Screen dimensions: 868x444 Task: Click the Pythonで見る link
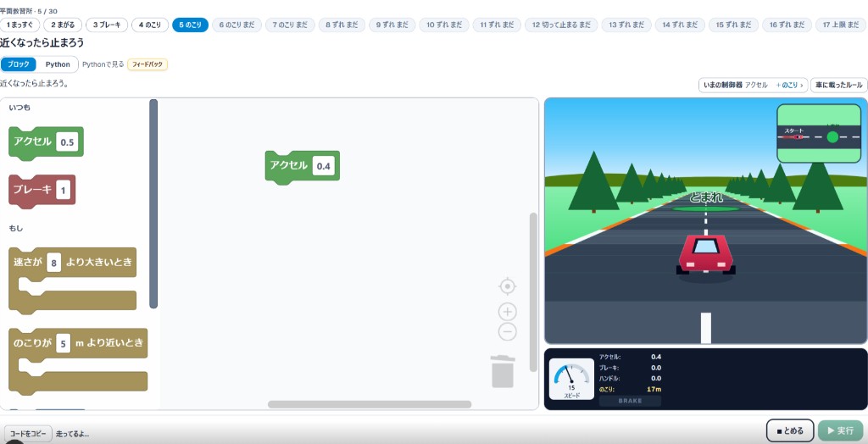pos(103,64)
